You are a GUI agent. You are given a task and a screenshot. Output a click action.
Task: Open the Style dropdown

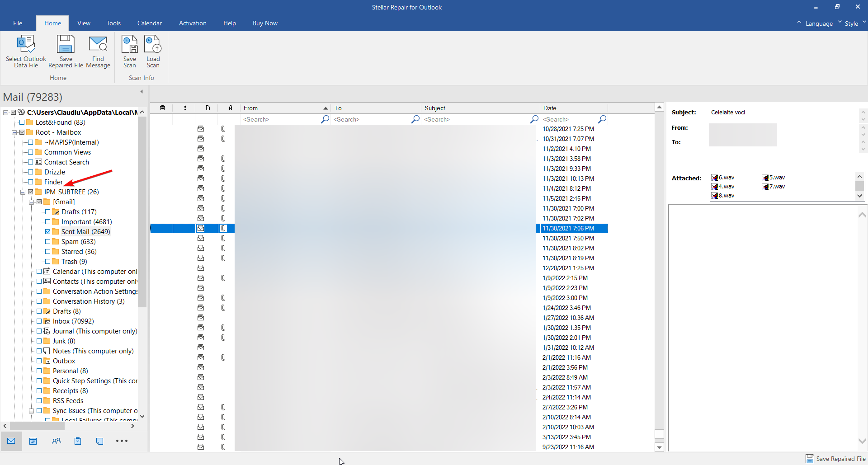pos(851,23)
